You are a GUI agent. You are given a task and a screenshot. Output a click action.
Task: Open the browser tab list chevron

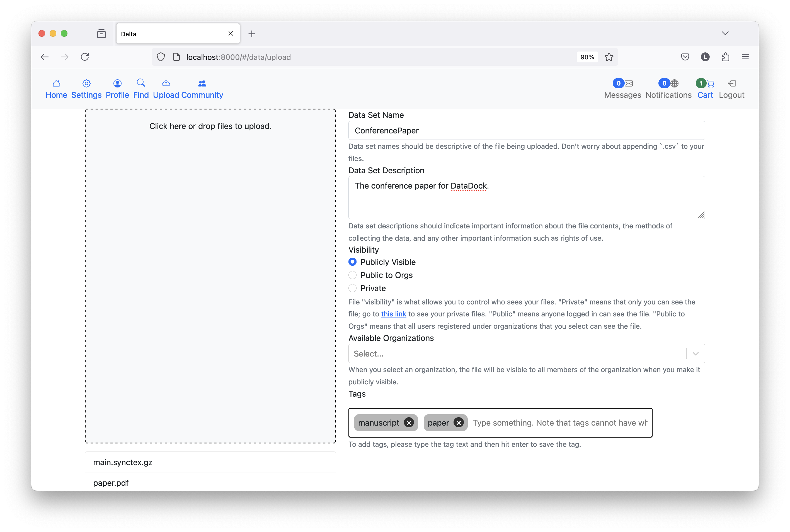725,33
